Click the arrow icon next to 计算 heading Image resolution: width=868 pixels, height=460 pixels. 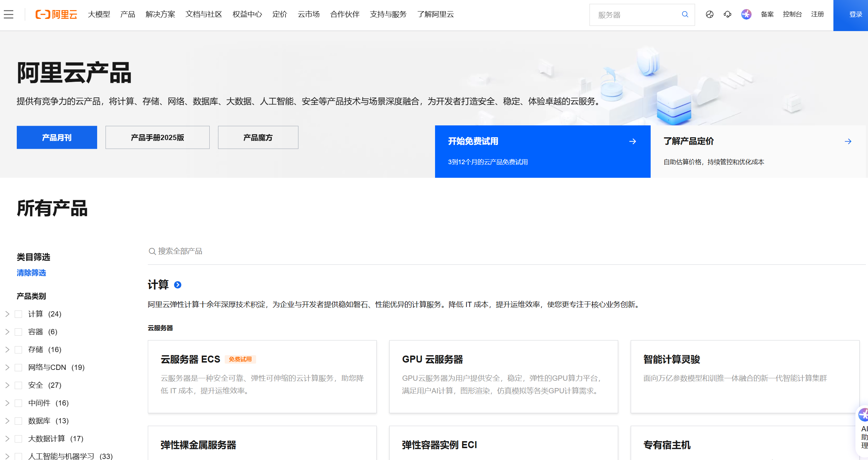click(178, 285)
